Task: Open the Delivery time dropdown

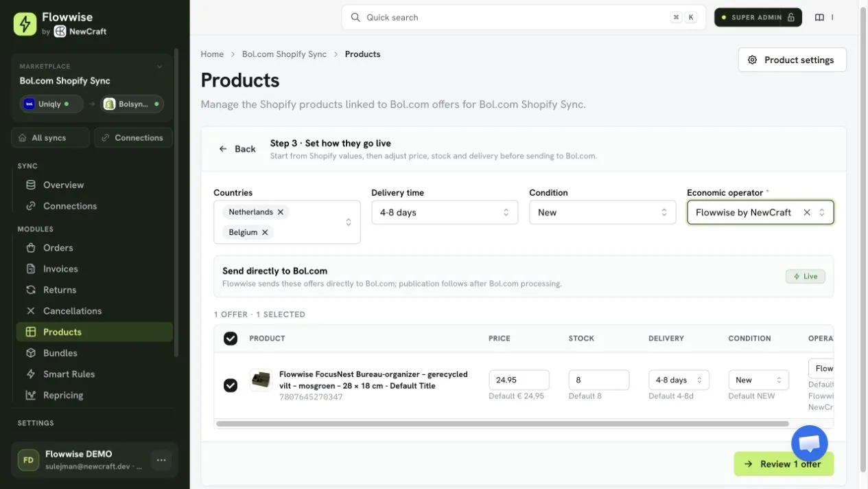Action: [445, 212]
